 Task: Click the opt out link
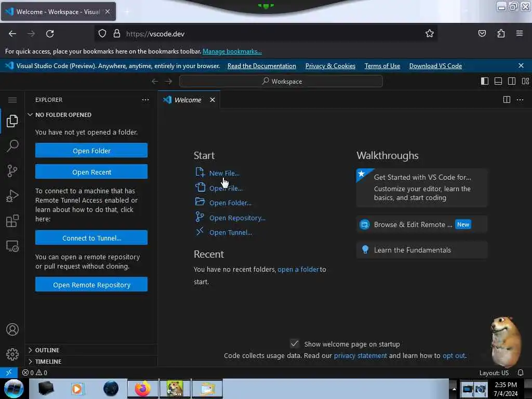point(454,355)
